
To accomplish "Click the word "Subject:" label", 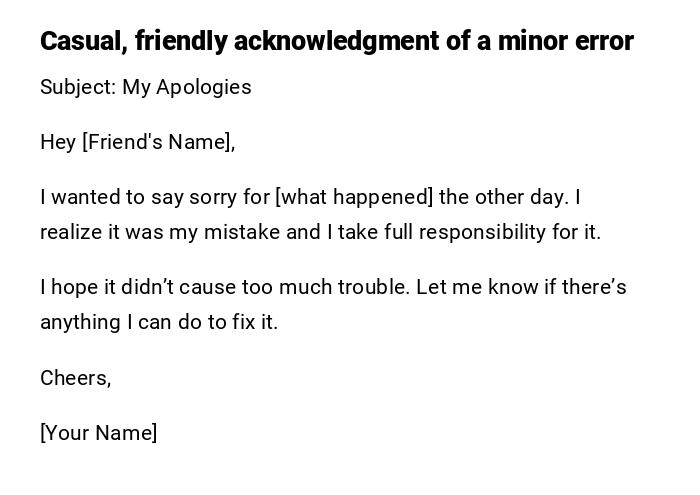I will point(78,87).
